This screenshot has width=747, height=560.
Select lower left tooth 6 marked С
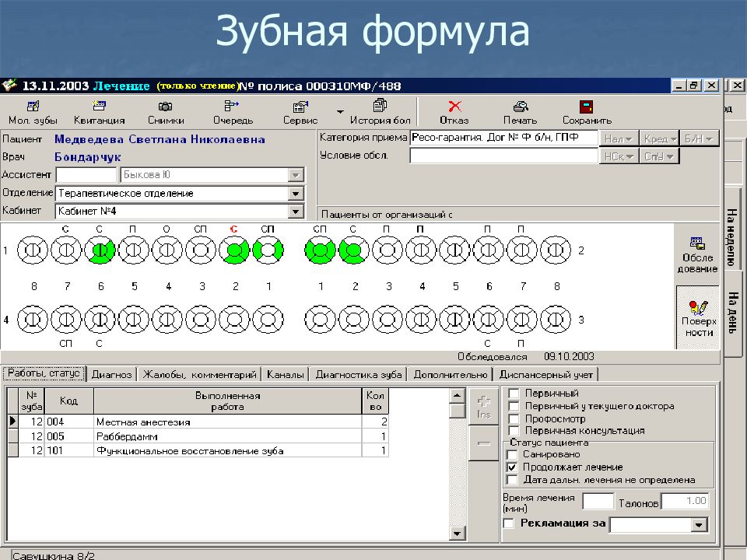coord(489,319)
